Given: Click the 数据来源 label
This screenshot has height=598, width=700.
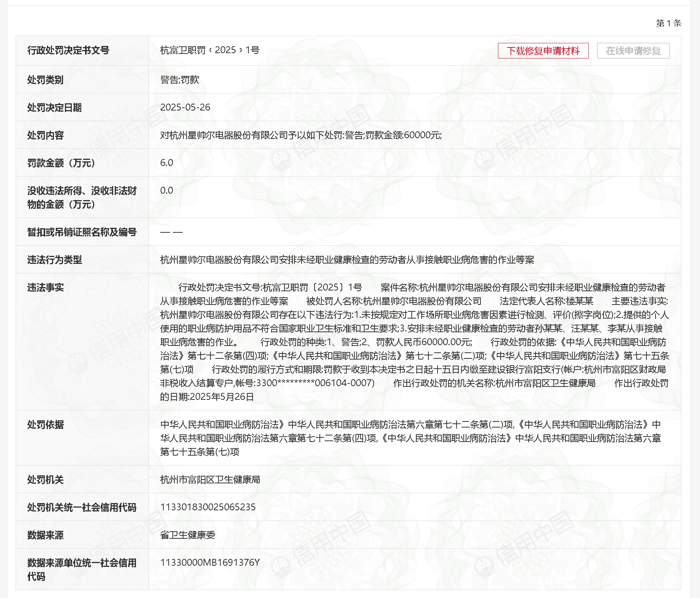Looking at the screenshot, I should point(45,535).
